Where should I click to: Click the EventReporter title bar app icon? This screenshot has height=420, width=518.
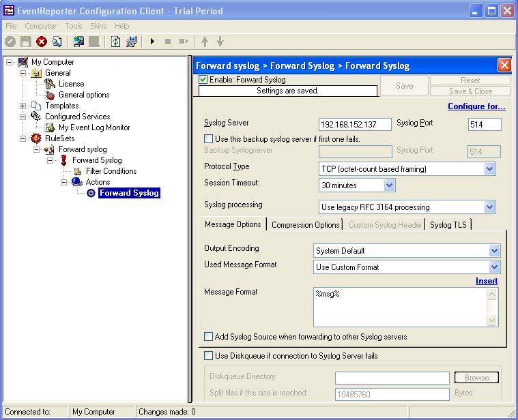click(9, 10)
